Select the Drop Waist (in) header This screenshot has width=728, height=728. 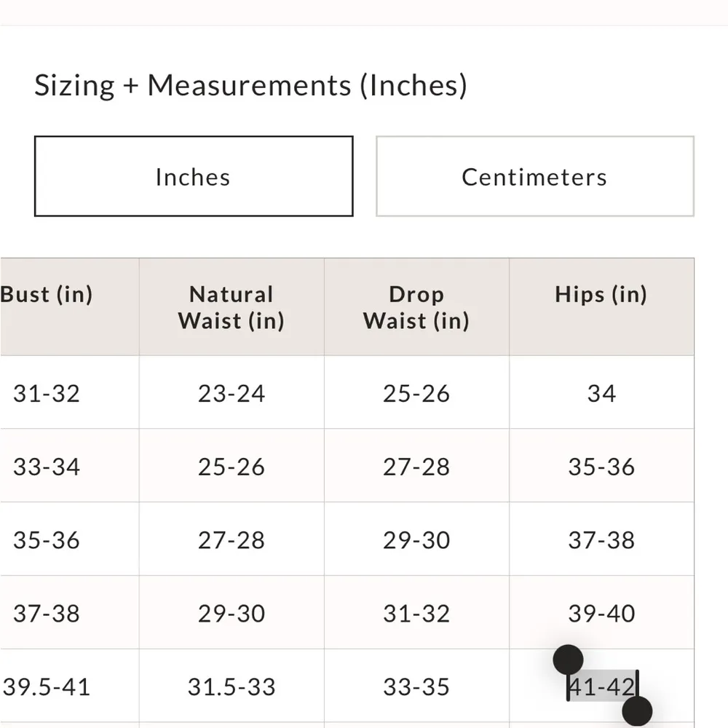pos(416,307)
